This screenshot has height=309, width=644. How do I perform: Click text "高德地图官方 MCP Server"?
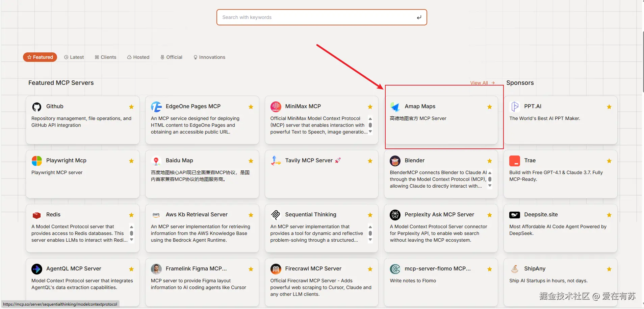point(418,118)
